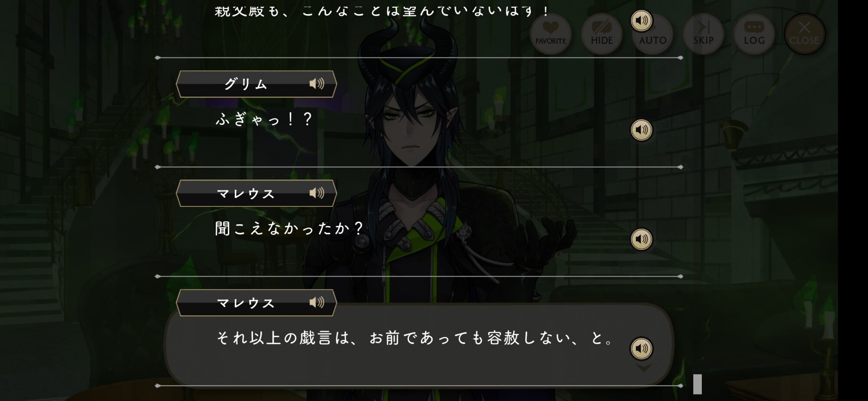Tap the speaker icon on the first マレウス name plate

(317, 193)
